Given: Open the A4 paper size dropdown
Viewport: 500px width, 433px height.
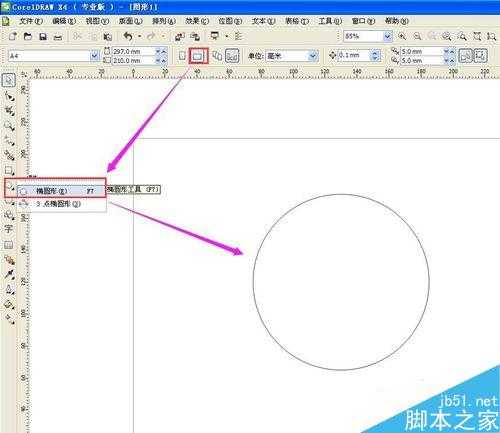Looking at the screenshot, I should coord(94,56).
